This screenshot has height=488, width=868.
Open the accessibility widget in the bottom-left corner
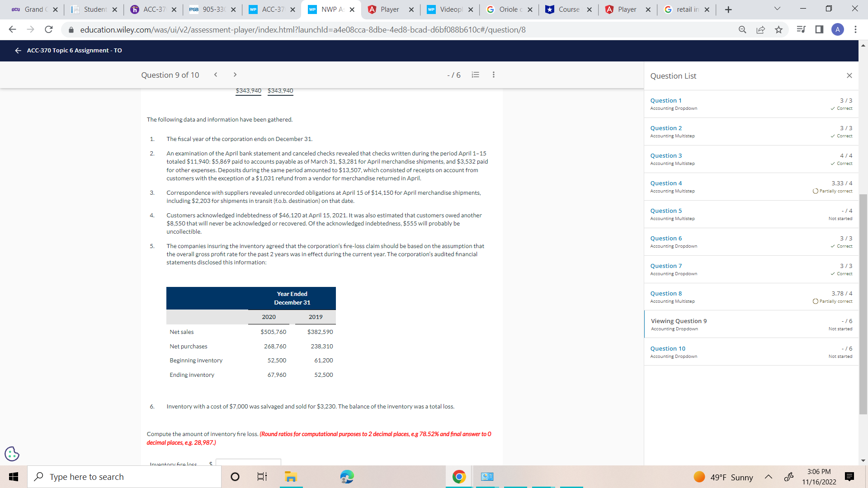(x=12, y=454)
